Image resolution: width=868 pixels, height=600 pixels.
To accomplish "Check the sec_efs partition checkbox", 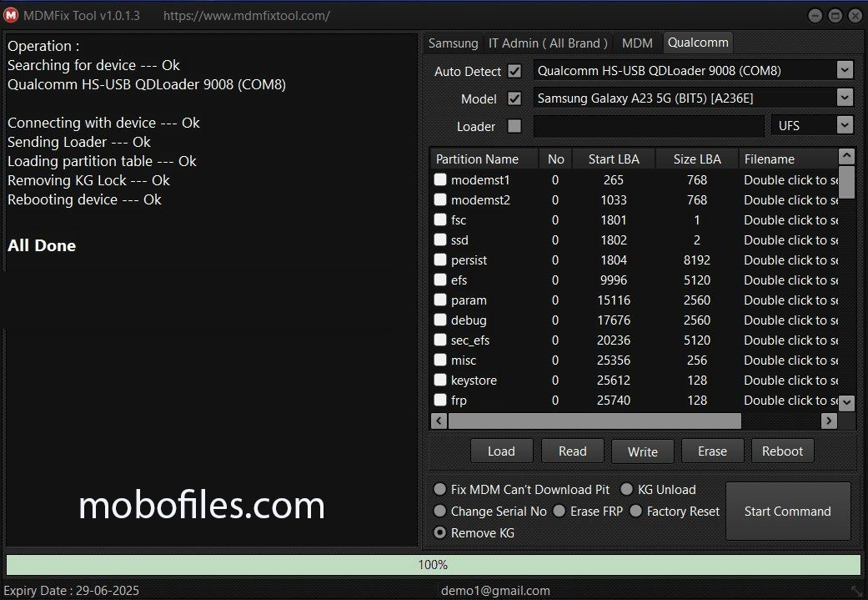I will [x=440, y=340].
